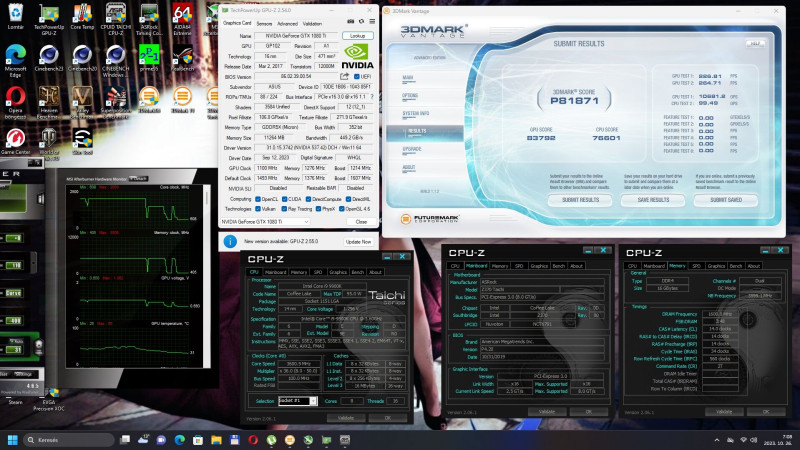Open Windows Start button on taskbar

click(12, 440)
